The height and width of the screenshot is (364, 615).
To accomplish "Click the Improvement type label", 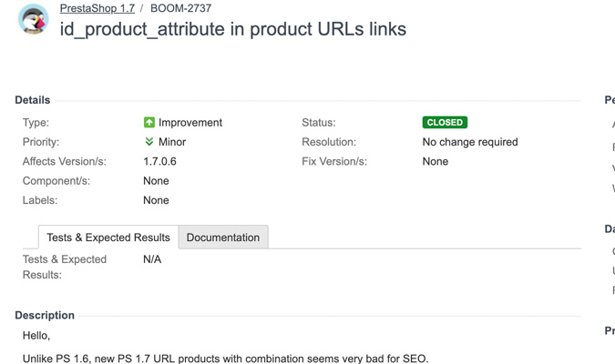I will pos(190,123).
